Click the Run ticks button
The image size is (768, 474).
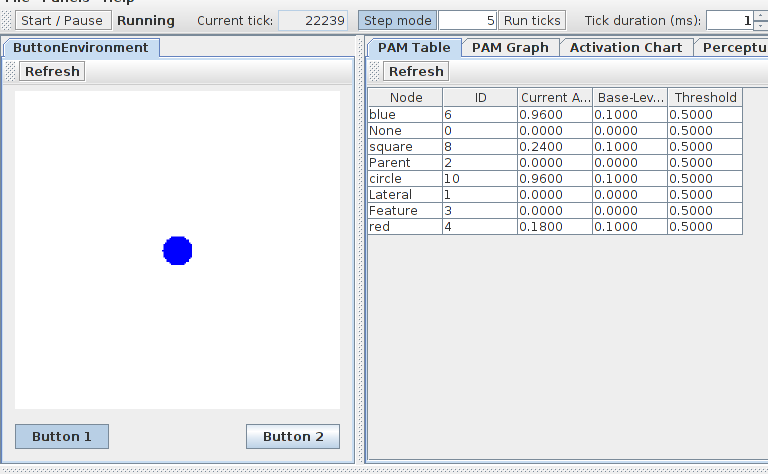(532, 20)
